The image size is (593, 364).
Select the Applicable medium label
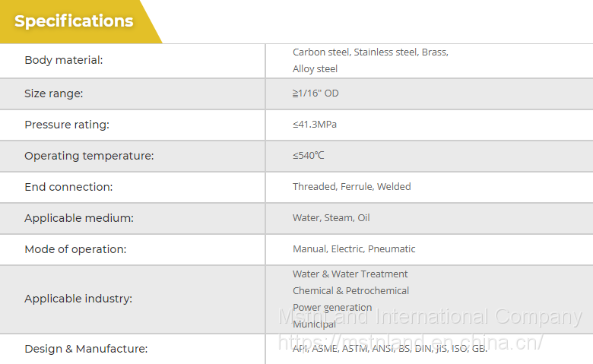tap(78, 218)
